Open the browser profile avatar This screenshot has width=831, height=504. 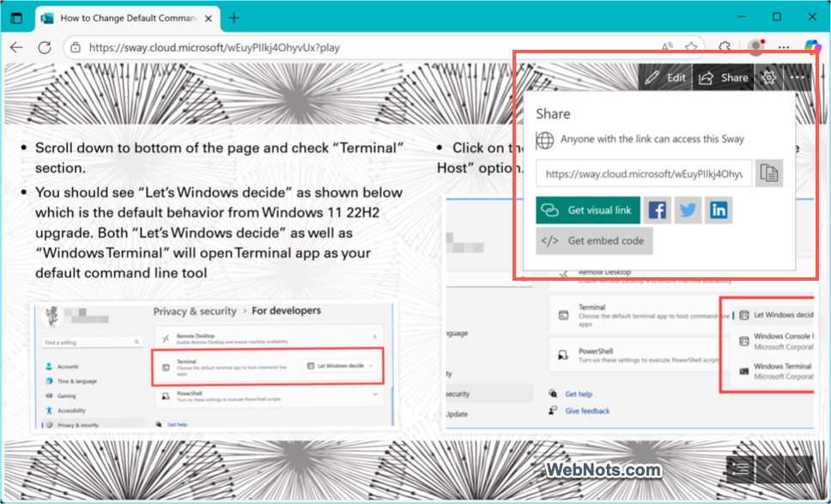click(x=755, y=48)
